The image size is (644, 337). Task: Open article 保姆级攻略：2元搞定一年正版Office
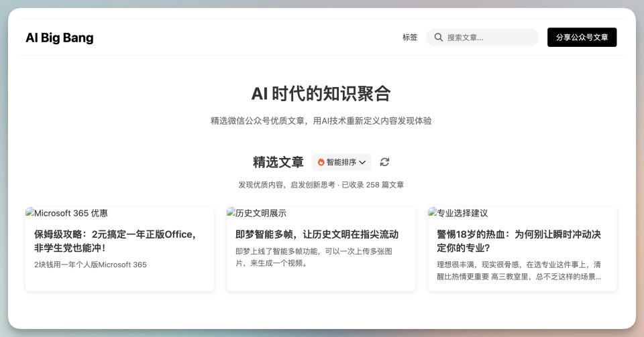click(116, 241)
